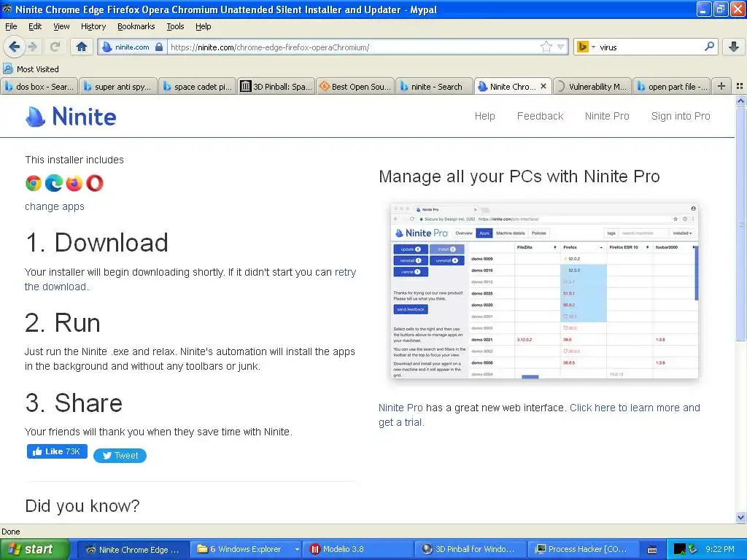Click the Firefox browser icon
Screen dimensions: 747x560
pyautogui.click(x=74, y=183)
